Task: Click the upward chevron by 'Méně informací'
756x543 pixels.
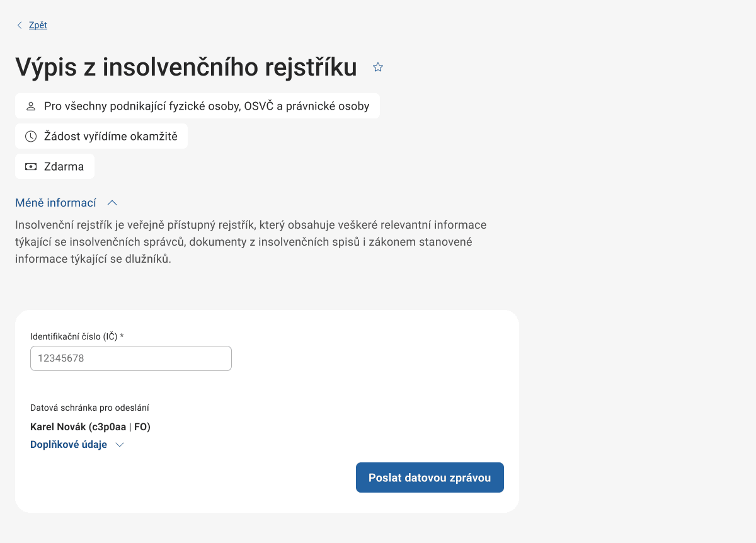Action: (112, 202)
